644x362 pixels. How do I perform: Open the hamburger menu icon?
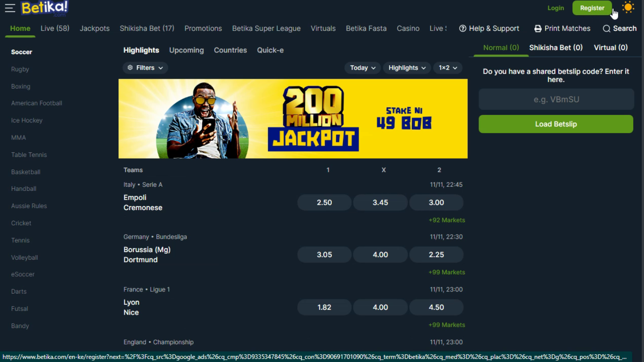(x=10, y=8)
